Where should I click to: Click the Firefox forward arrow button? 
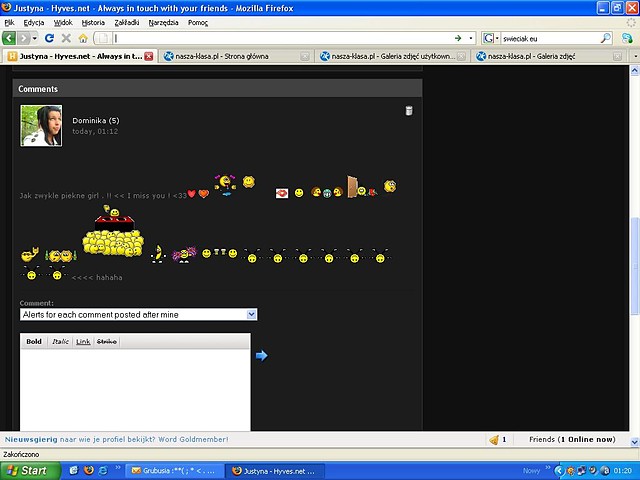coord(24,38)
